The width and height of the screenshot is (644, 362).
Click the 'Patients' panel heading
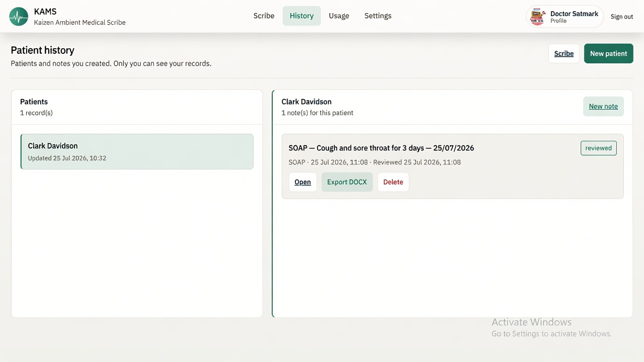34,102
